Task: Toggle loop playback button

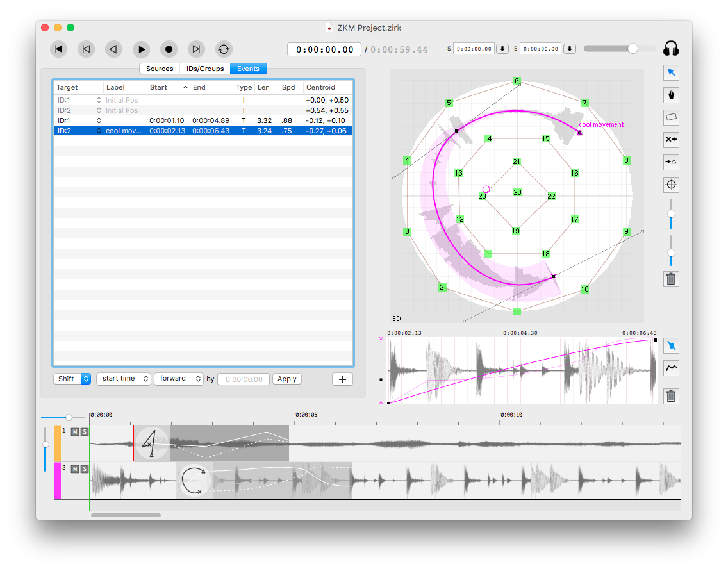Action: pos(224,49)
